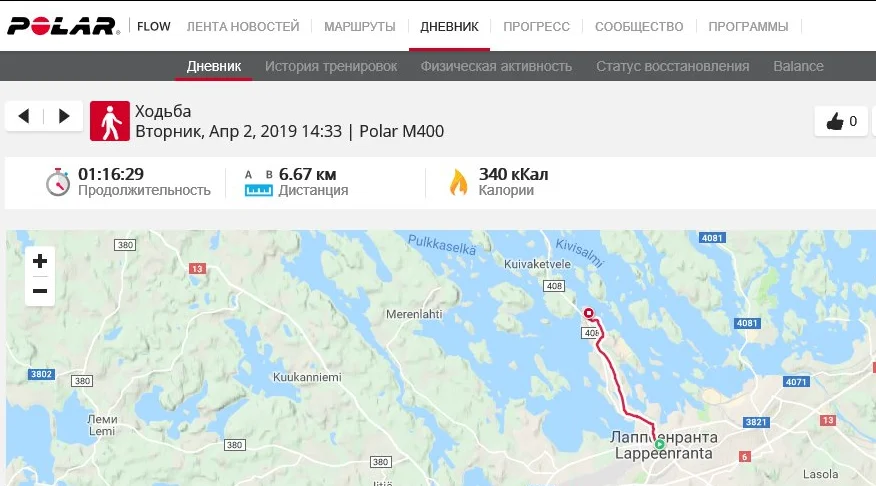The height and width of the screenshot is (486, 876).
Task: Click the flame calories icon
Action: pyautogui.click(x=459, y=182)
